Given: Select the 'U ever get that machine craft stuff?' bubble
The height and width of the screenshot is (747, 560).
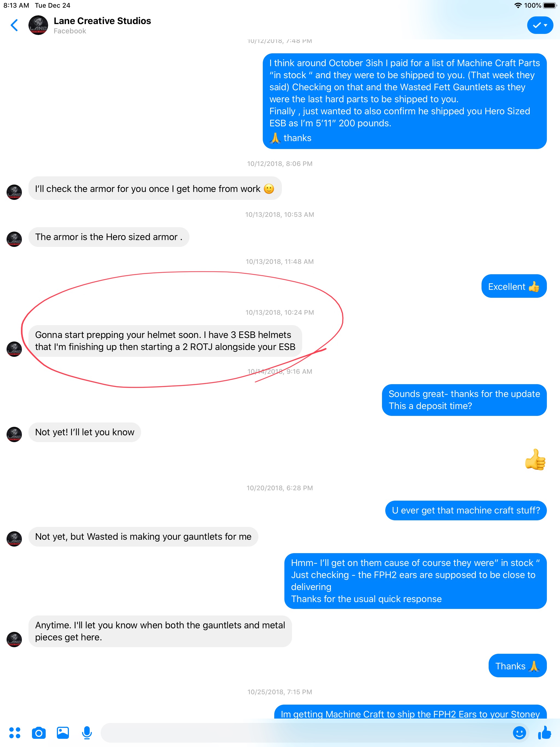Looking at the screenshot, I should 466,510.
